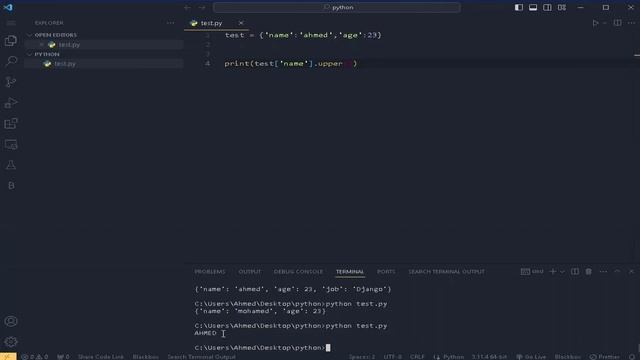
Task: Change file encoding UTF-8
Action: (393, 357)
